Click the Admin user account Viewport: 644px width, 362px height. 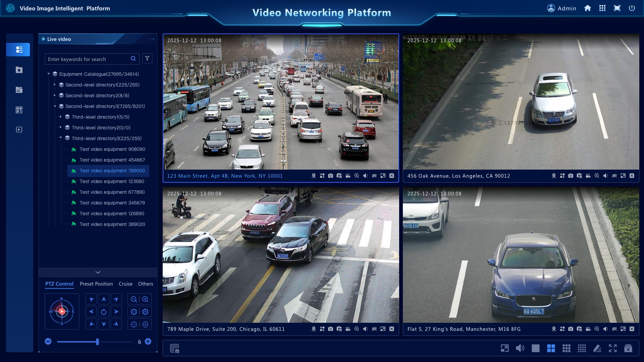tap(561, 8)
